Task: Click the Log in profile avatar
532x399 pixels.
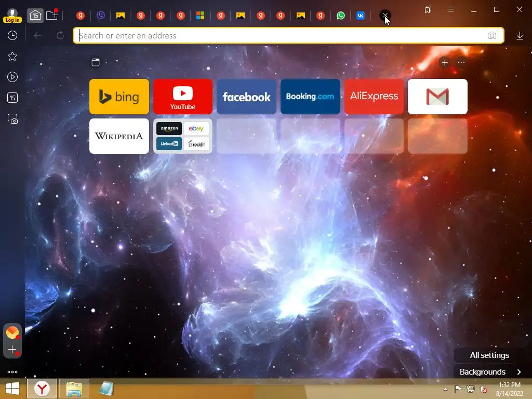Action: [x=12, y=16]
